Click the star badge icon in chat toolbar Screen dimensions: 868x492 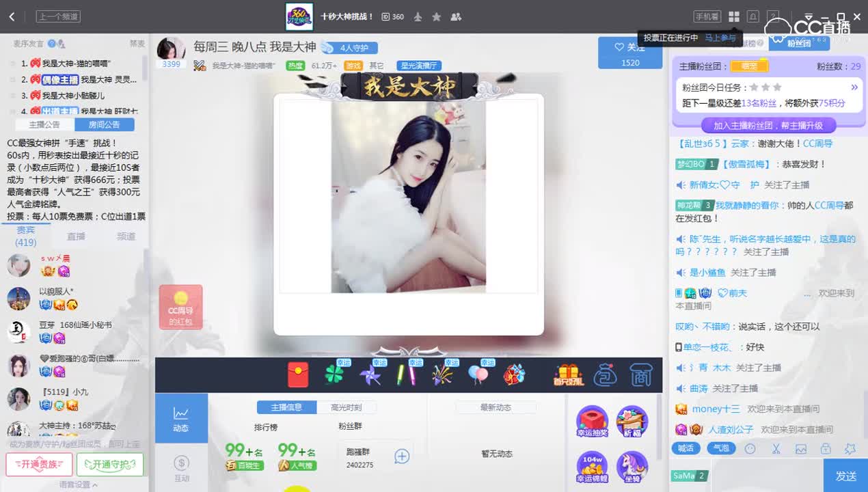point(850,449)
